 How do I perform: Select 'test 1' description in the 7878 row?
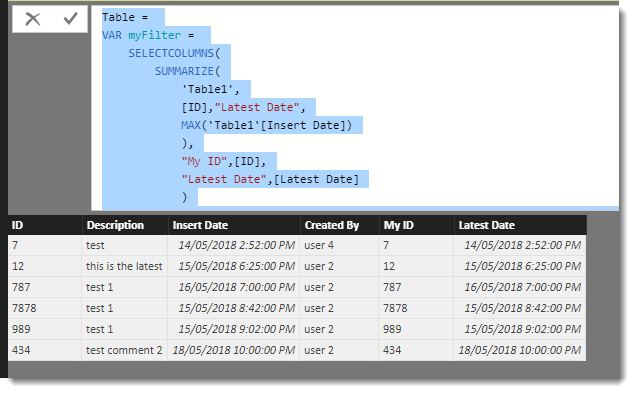click(125, 308)
